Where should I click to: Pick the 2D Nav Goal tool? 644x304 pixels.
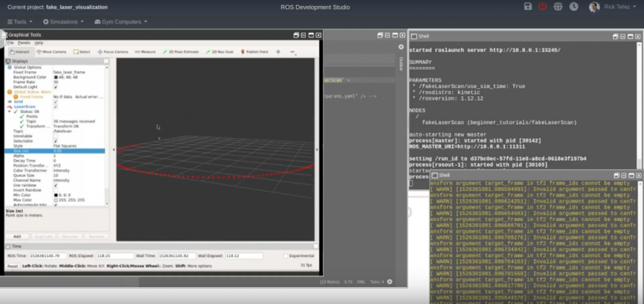click(x=220, y=52)
